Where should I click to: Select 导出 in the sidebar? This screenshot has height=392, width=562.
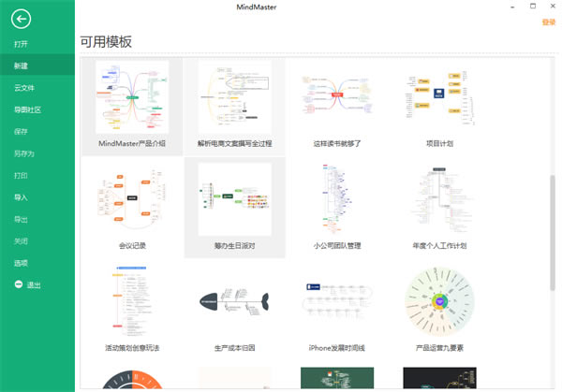click(21, 220)
